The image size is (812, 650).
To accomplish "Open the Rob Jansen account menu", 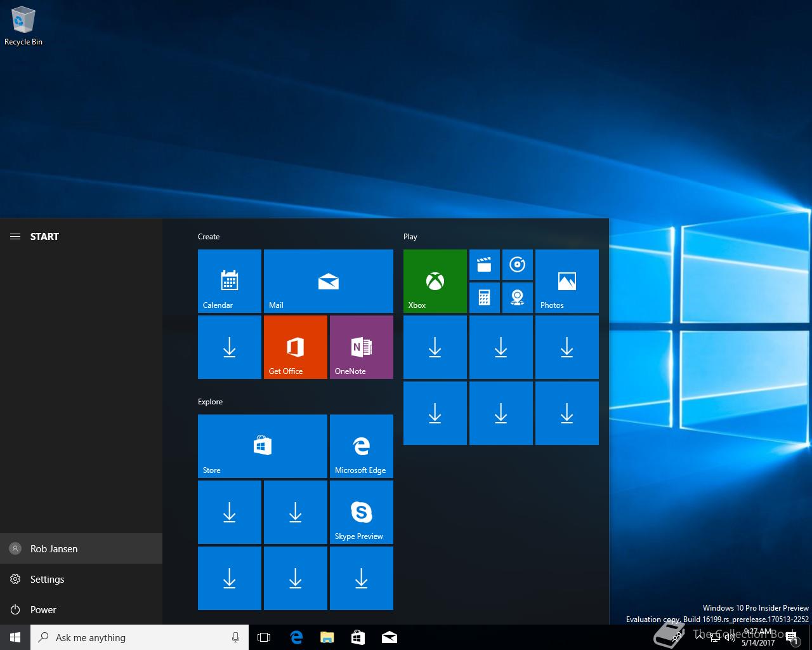I will (81, 548).
